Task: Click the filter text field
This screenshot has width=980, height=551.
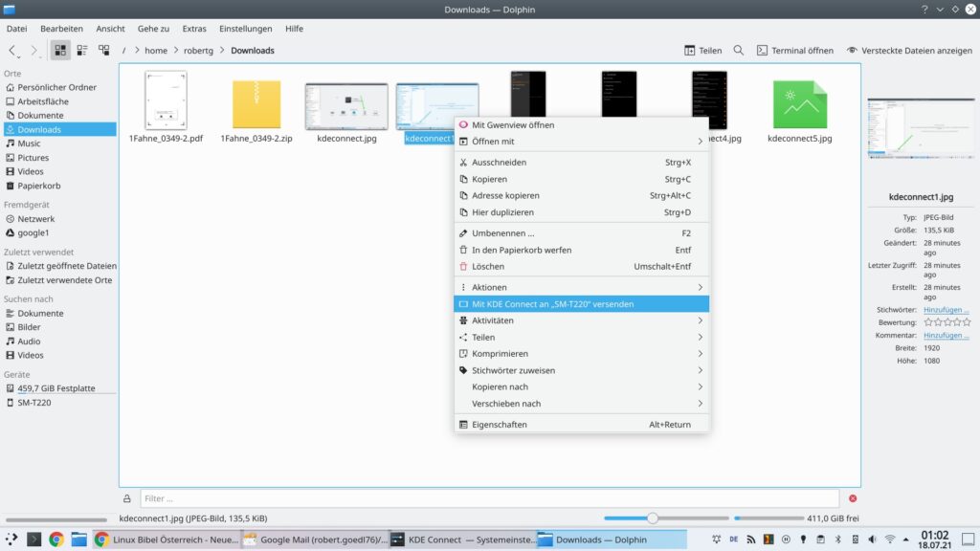Action: pos(489,498)
